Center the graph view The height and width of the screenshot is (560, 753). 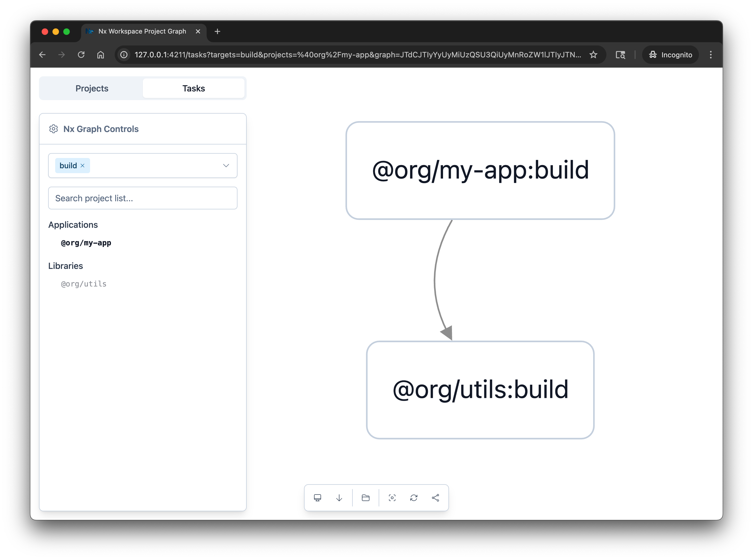(x=392, y=498)
